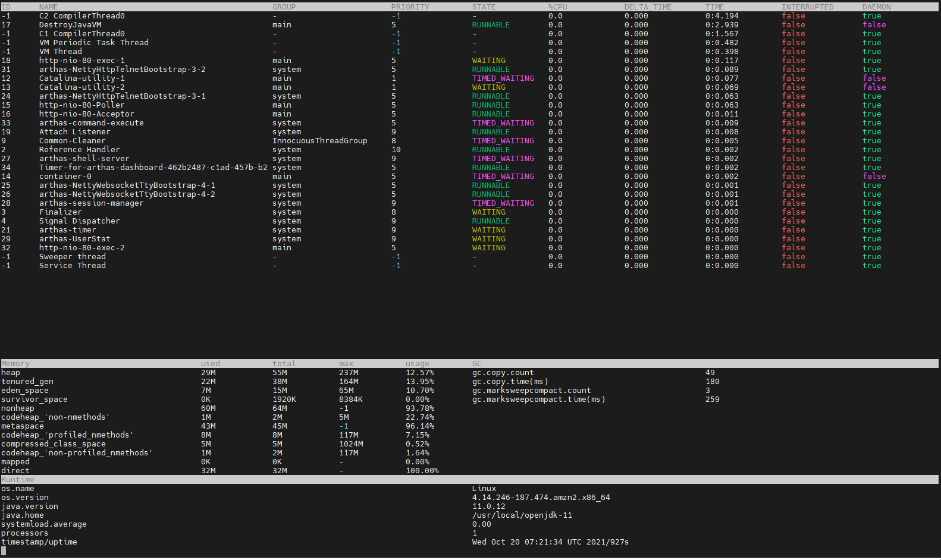Click the Memory section header

pyautogui.click(x=15, y=364)
